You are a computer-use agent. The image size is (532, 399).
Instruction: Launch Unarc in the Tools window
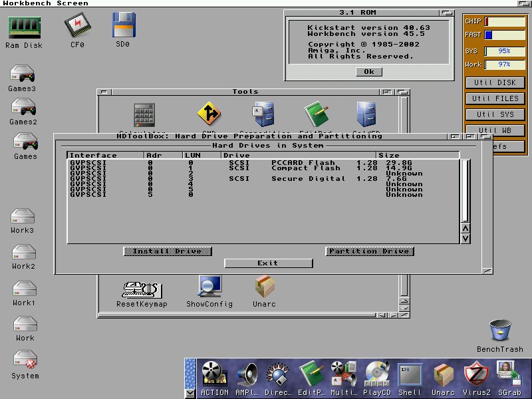(x=265, y=287)
